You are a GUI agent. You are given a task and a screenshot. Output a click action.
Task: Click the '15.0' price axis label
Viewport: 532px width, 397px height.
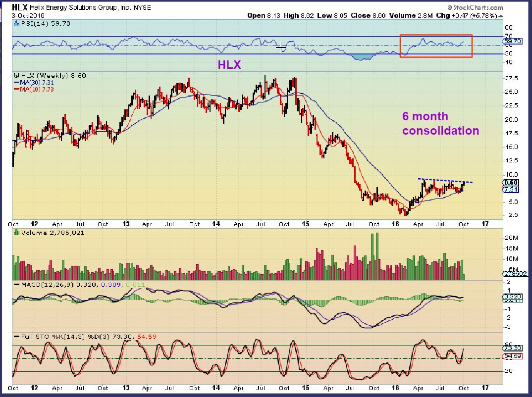coord(511,147)
